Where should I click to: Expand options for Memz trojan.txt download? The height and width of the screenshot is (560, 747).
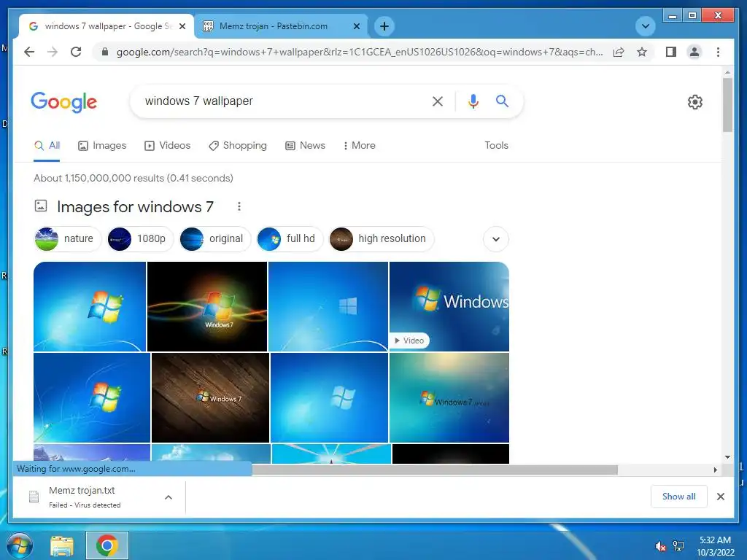click(169, 497)
